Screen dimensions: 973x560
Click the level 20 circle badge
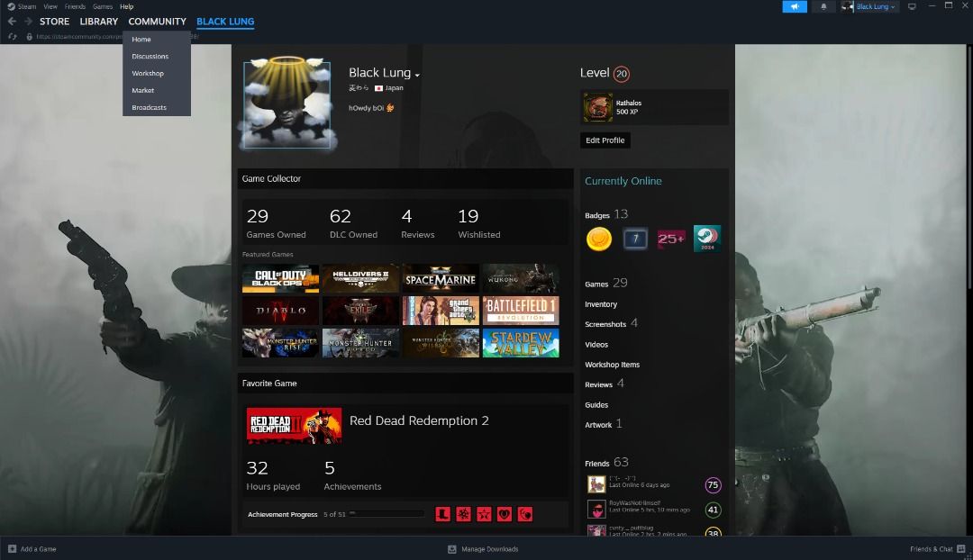point(621,74)
